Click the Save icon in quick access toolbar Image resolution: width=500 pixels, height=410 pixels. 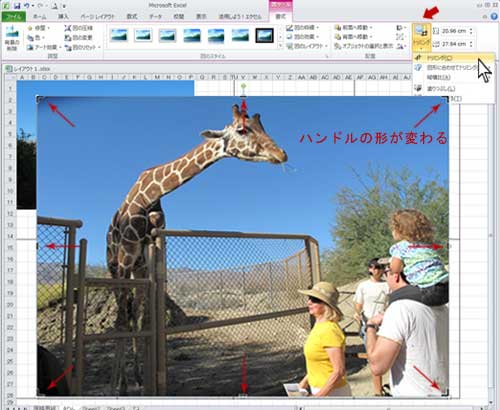(x=18, y=6)
